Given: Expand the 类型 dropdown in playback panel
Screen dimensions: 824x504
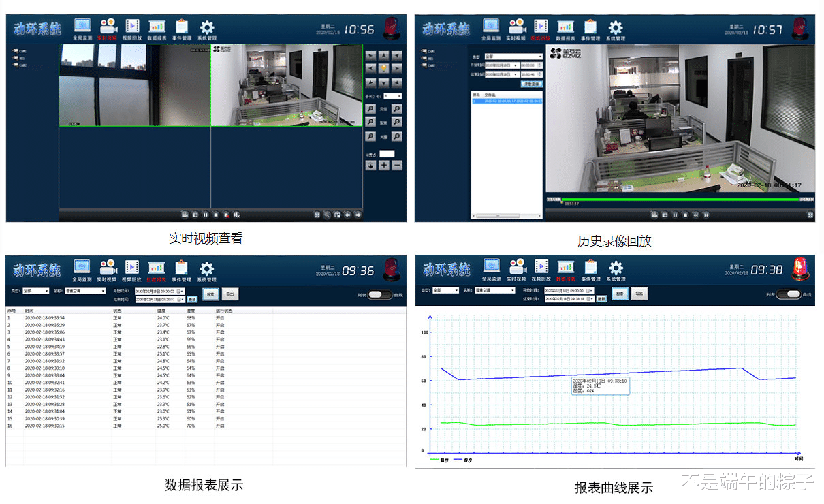Looking at the screenshot, I should point(513,57).
